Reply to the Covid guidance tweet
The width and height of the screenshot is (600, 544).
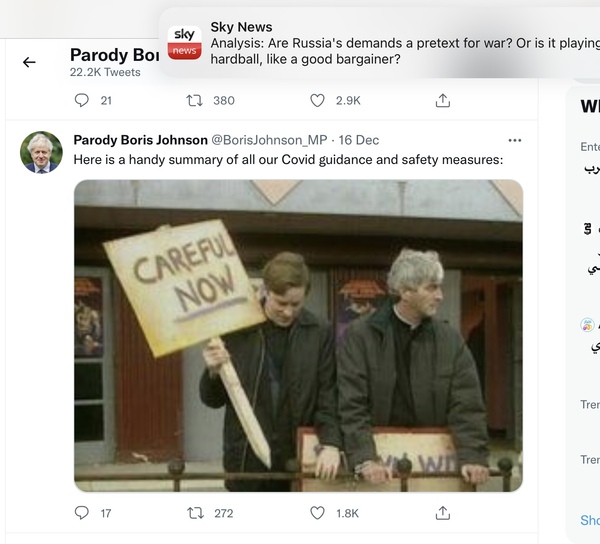82,513
